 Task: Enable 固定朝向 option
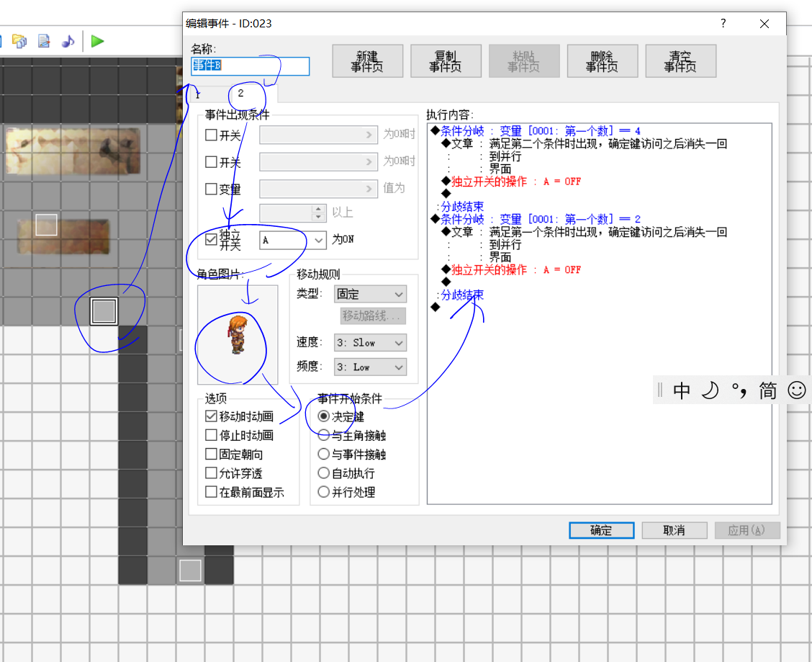[234, 454]
